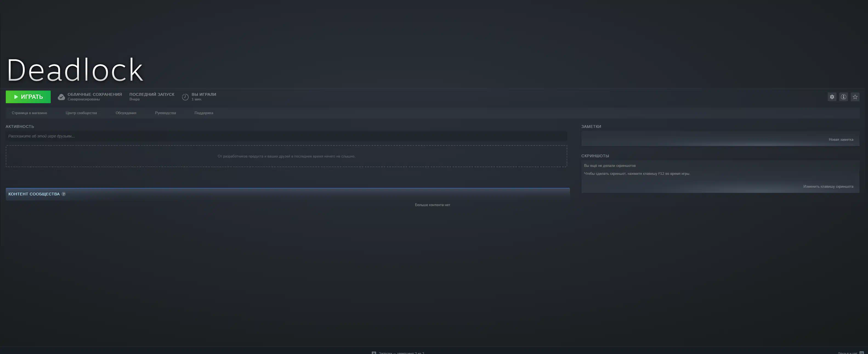Click Изменить клавишу скриншота
The height and width of the screenshot is (354, 868).
coord(828,186)
